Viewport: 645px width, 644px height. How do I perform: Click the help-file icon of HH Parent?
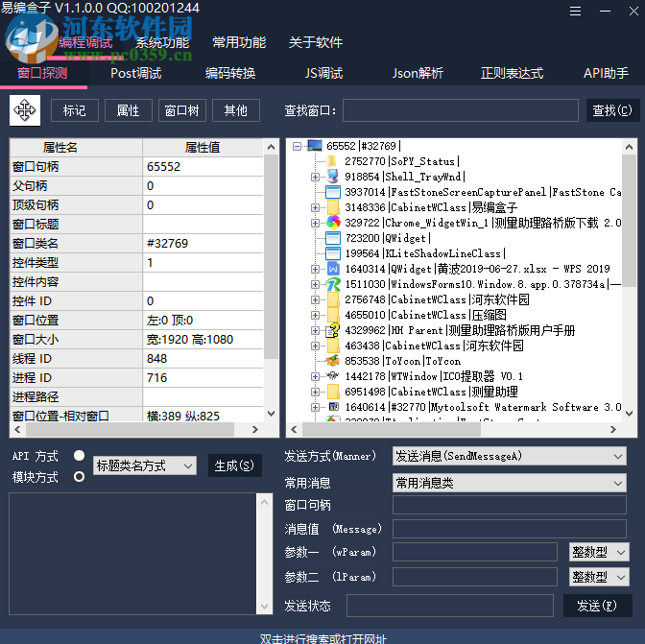333,330
